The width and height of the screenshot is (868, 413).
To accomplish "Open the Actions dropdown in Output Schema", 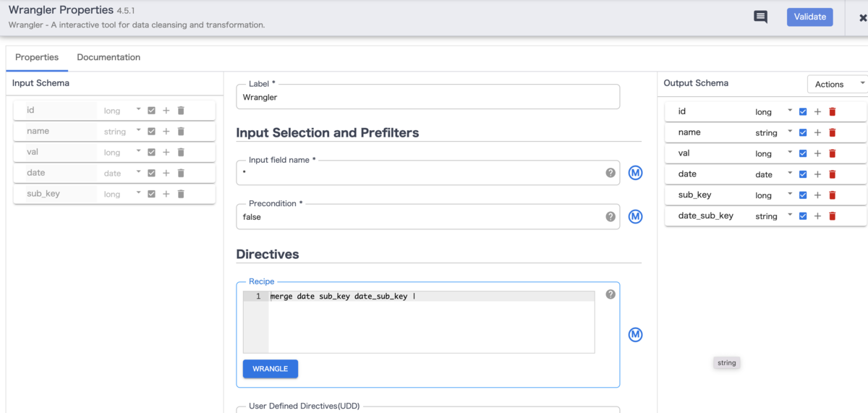I will coord(837,84).
